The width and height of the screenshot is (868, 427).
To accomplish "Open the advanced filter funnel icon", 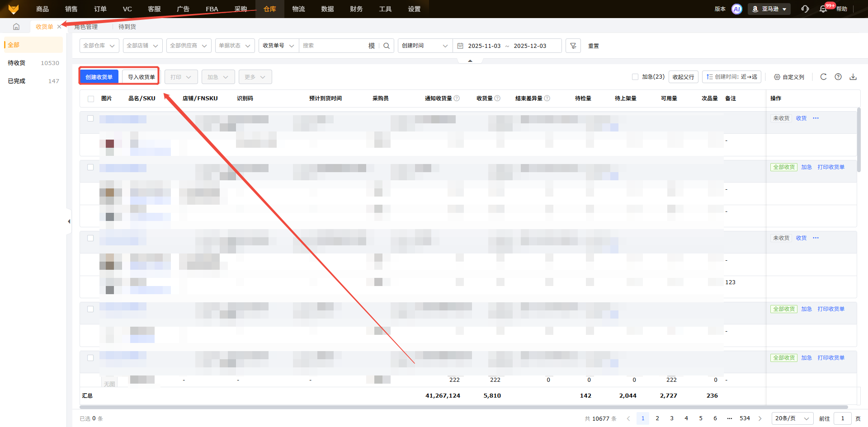I will click(x=573, y=46).
